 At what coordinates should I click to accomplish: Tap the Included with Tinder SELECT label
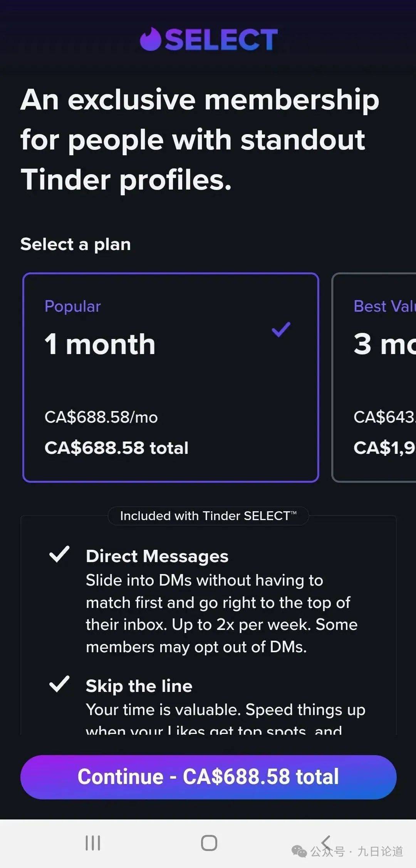click(208, 516)
